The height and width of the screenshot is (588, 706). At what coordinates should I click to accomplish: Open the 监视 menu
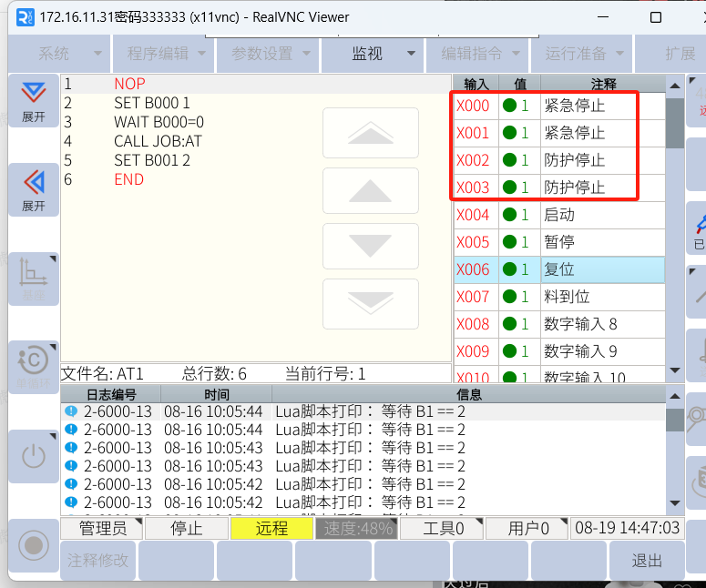coord(373,54)
